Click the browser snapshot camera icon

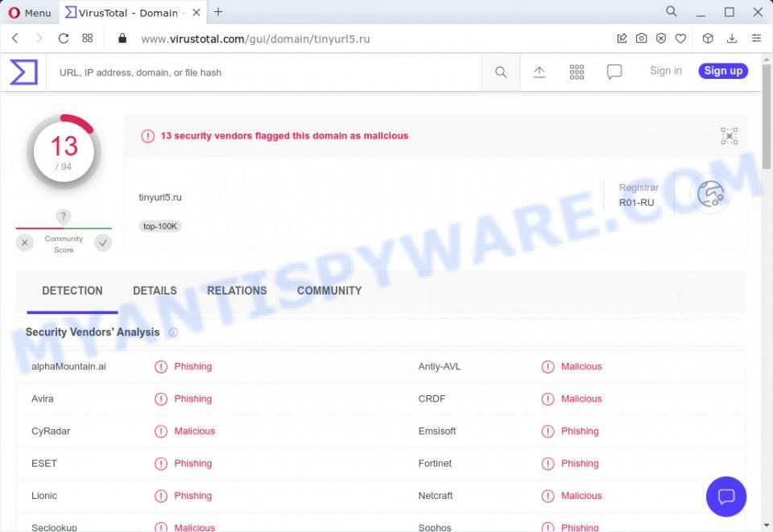(641, 38)
